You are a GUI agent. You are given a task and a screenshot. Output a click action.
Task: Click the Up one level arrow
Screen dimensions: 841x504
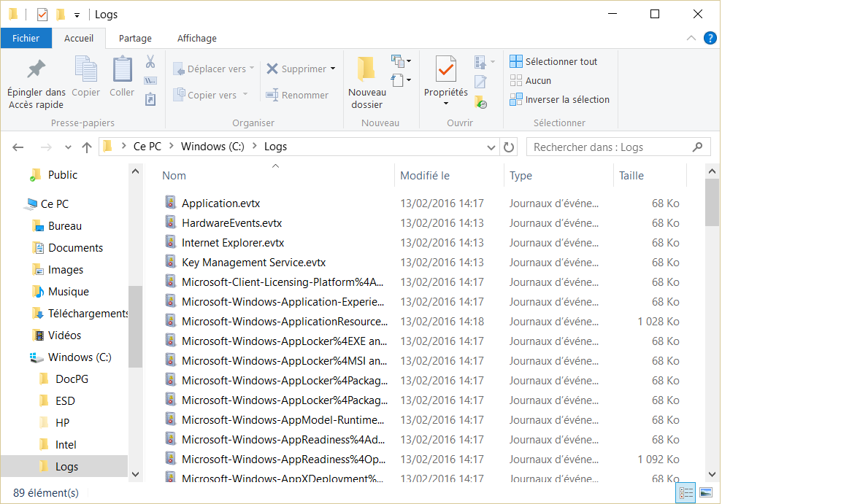pyautogui.click(x=86, y=147)
